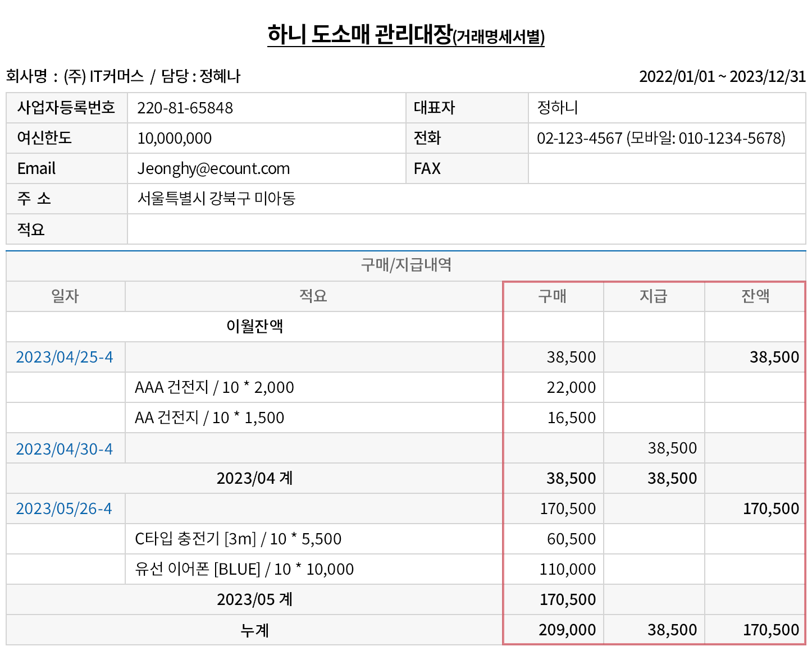Select the 이월잔액 carried balance row

tap(254, 326)
